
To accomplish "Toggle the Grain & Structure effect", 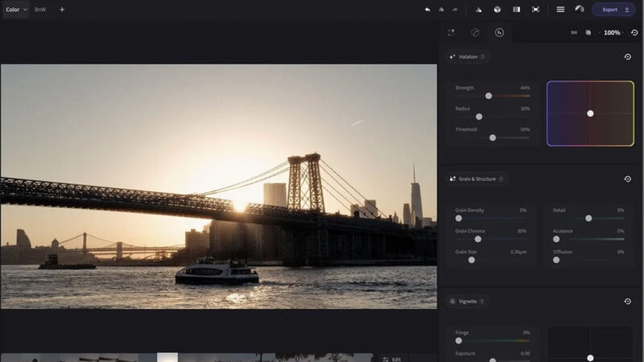I will (452, 179).
